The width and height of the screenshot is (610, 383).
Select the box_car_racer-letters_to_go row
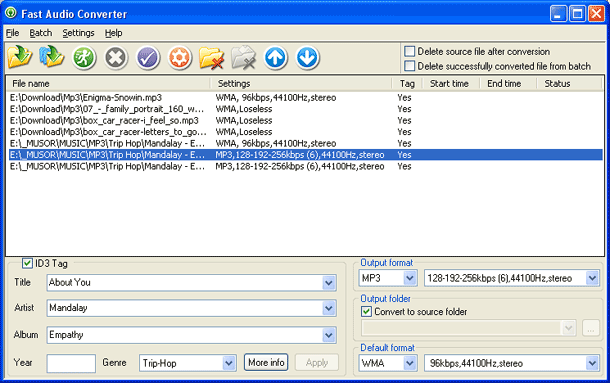click(305, 132)
